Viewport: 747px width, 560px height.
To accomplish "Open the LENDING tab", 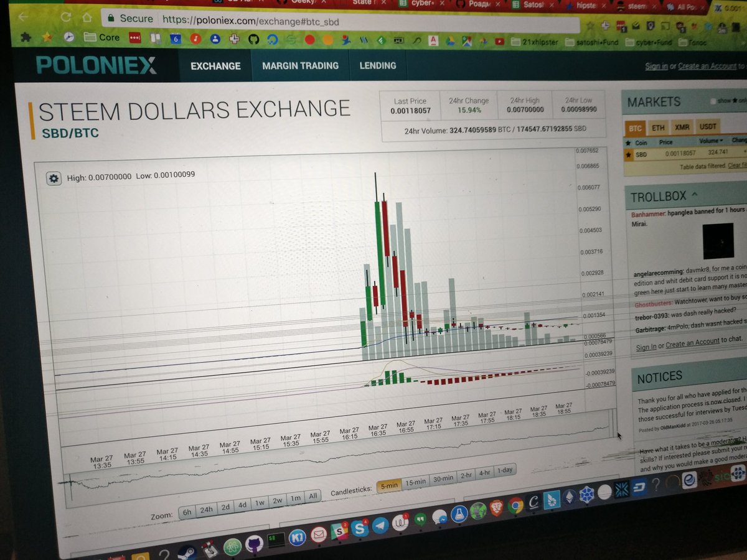I will pos(377,65).
